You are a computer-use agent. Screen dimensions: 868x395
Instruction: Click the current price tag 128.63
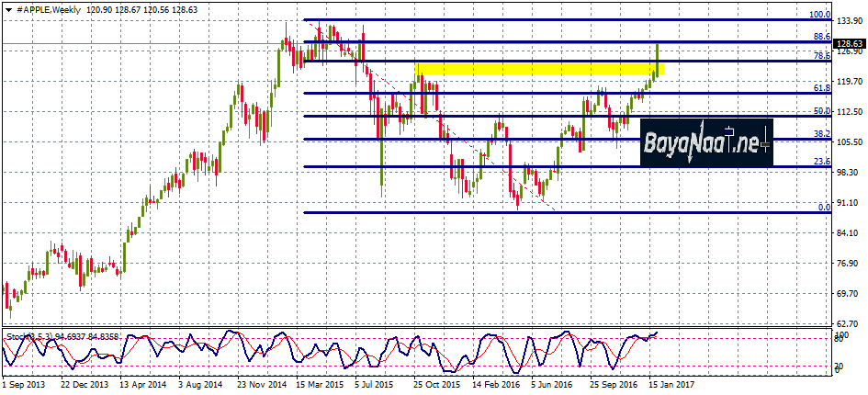(x=849, y=43)
